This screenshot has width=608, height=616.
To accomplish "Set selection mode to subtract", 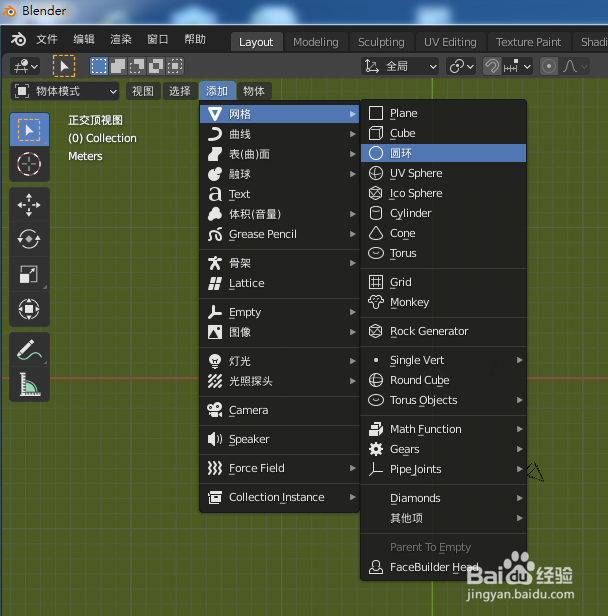I will pyautogui.click(x=137, y=66).
